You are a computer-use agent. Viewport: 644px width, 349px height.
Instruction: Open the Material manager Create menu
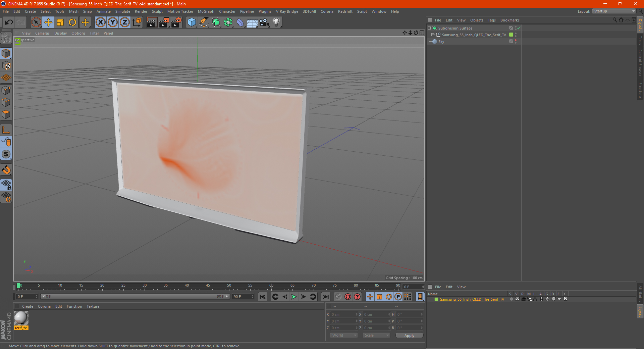pos(28,306)
